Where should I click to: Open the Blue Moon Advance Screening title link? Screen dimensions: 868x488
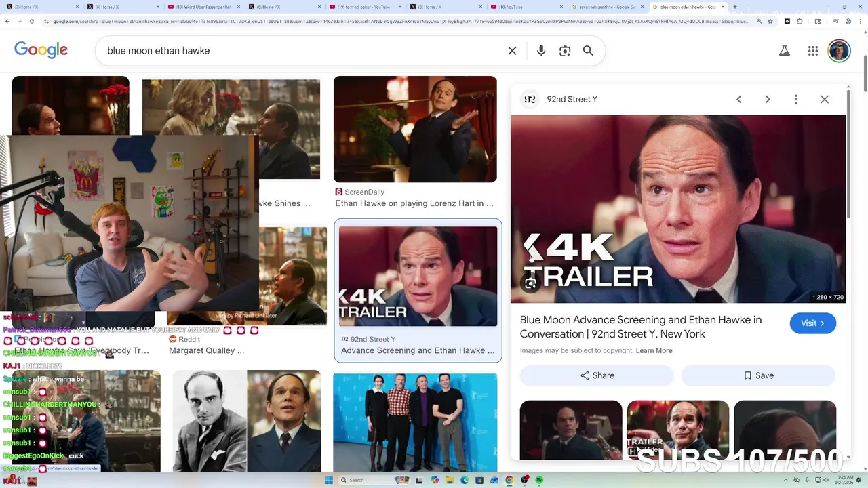point(641,327)
